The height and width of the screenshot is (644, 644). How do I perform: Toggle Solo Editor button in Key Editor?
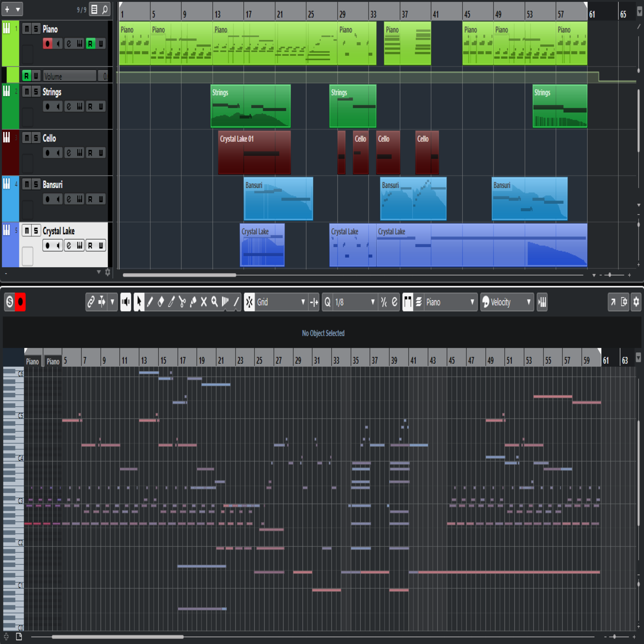(10, 302)
